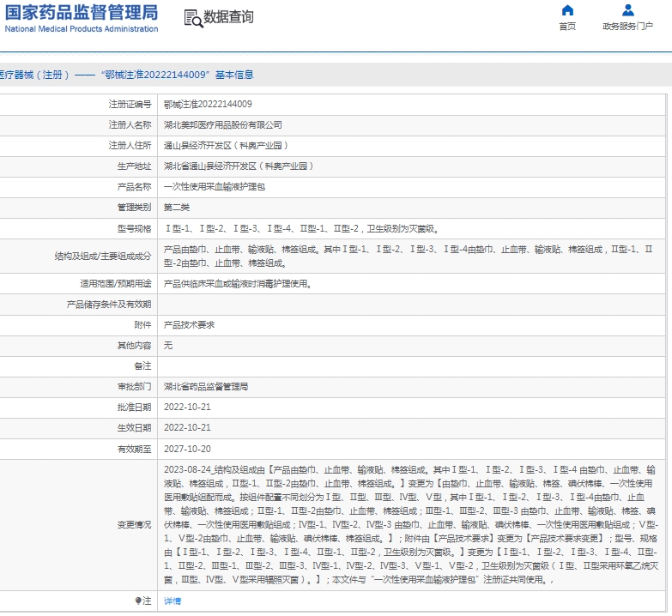Click the 注册人住所 row label
The height and width of the screenshot is (616, 672).
click(x=130, y=145)
